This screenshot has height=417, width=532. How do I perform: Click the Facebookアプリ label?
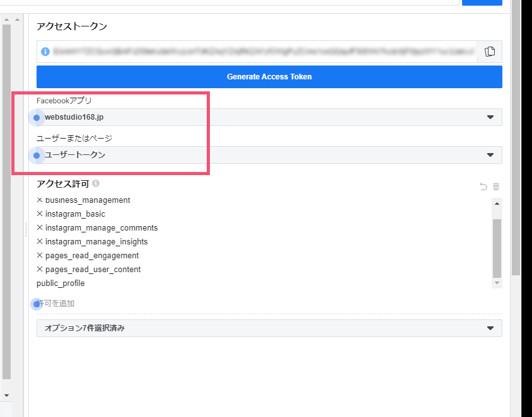pos(64,101)
